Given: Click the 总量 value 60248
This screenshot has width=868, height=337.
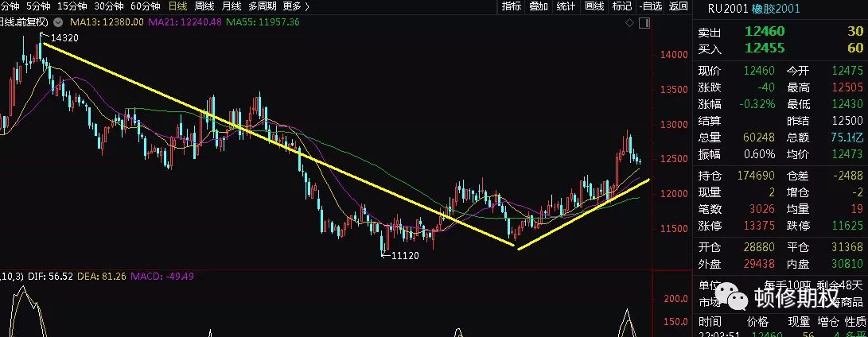Looking at the screenshot, I should pyautogui.click(x=760, y=138).
